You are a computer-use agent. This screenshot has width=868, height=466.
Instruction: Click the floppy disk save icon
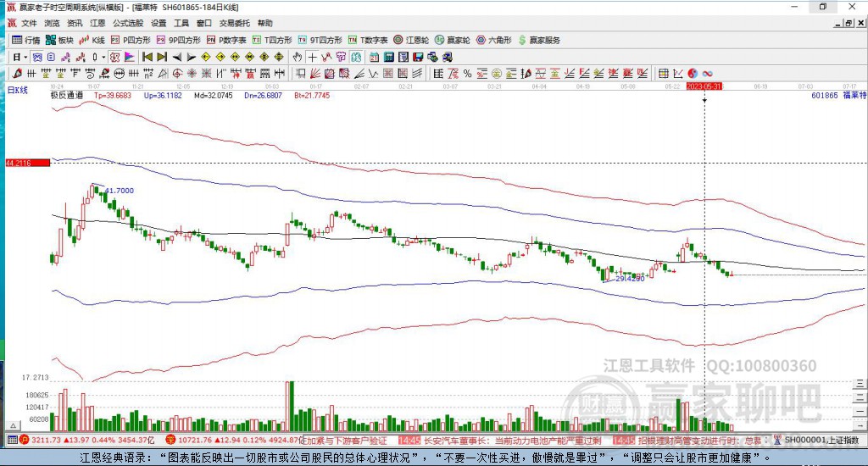coord(418,57)
